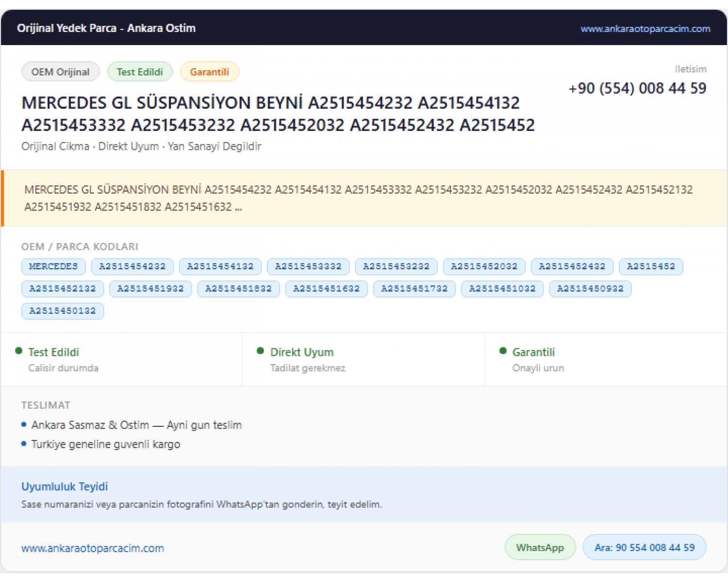This screenshot has height=582, width=728.
Task: Select part code chip A2515454132
Action: (220, 267)
